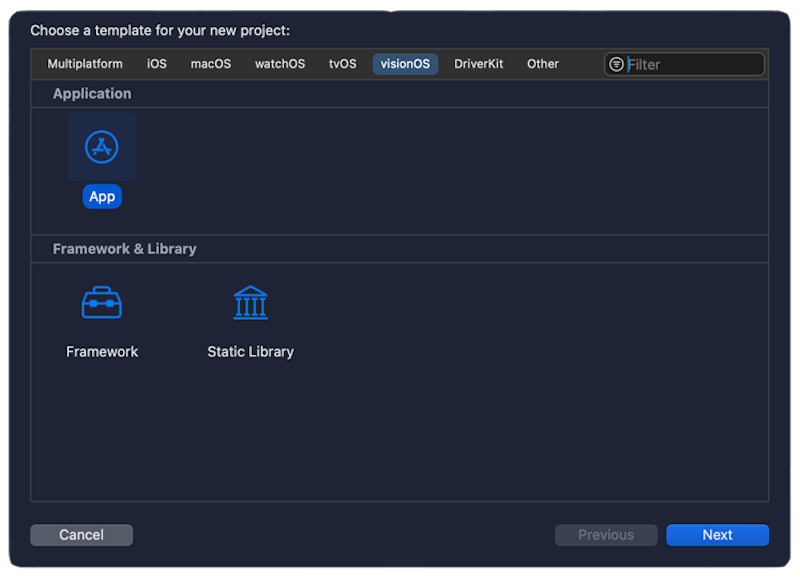Switch to the Multiplatform tab

click(85, 63)
